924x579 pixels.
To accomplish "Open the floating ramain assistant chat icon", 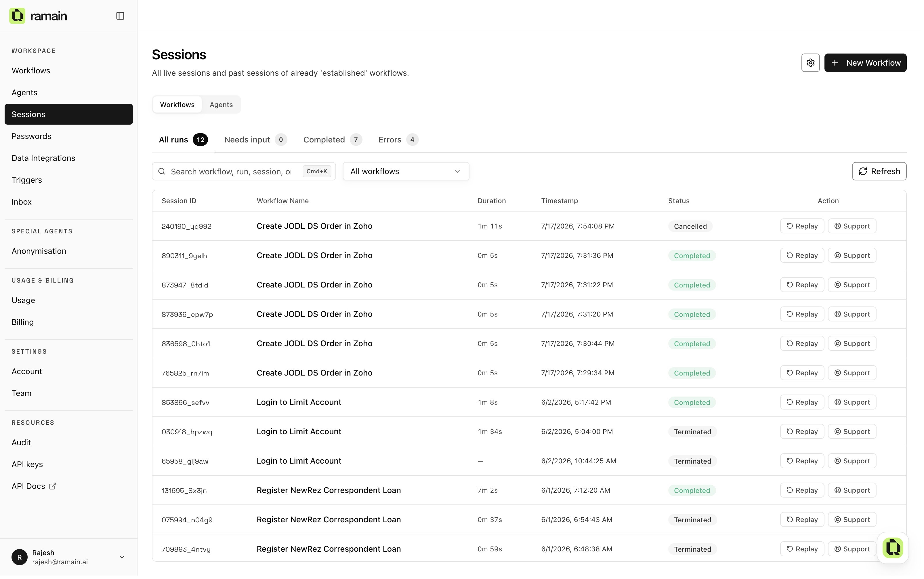I will click(x=893, y=548).
